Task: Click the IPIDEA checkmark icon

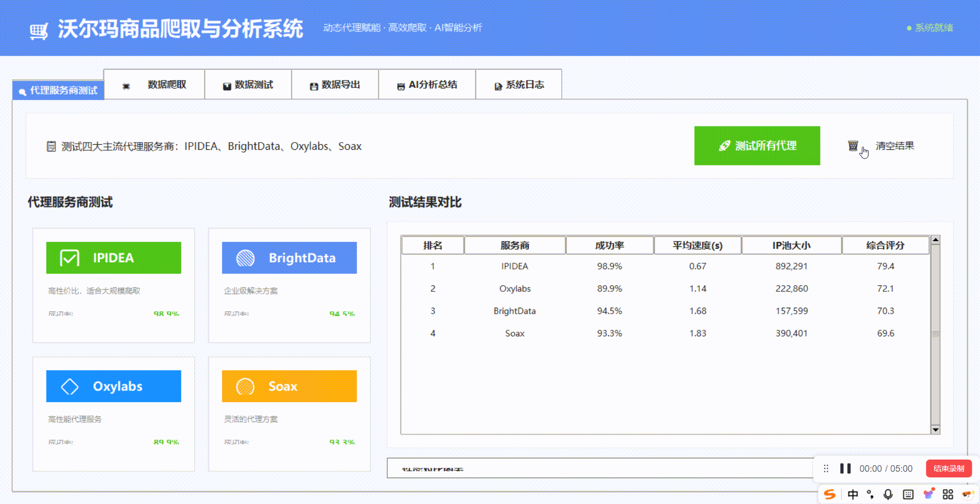Action: pos(70,258)
